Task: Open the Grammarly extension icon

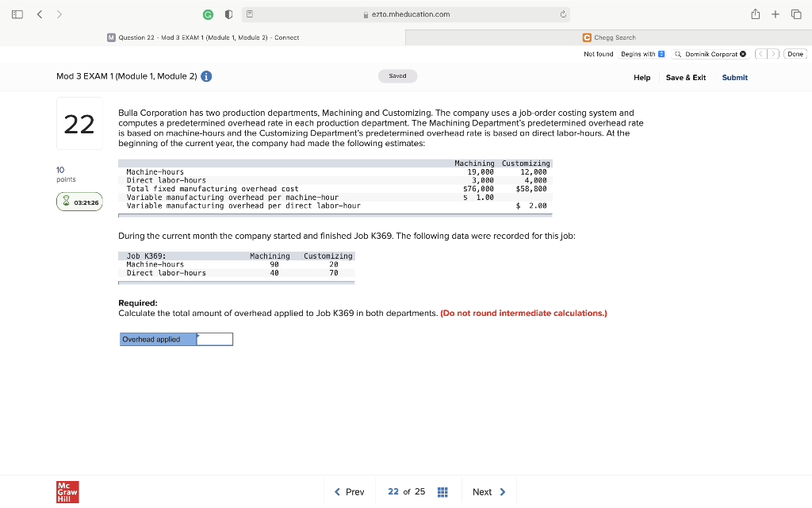Action: pos(208,14)
